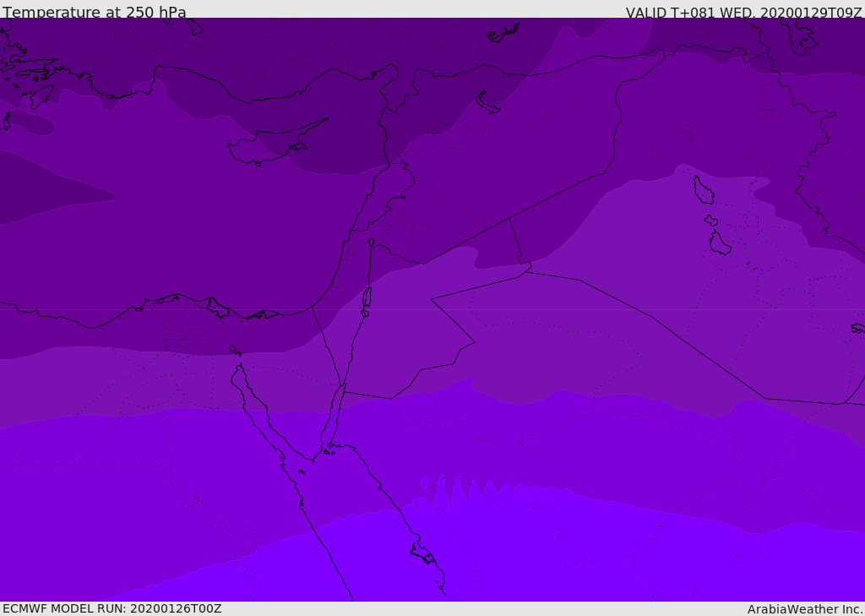865x616 pixels.
Task: Click the 'VALID T+081 WED. 20200129T09Z' label
Action: pos(743,12)
